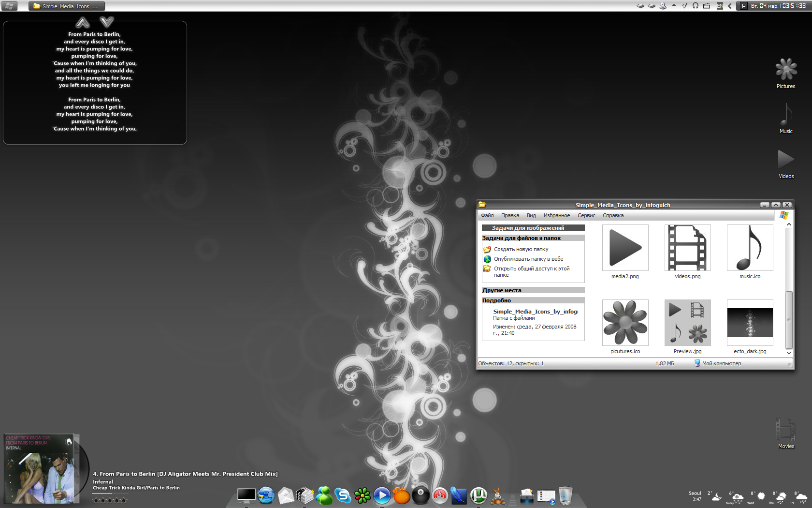
Task: Select the Preview.jpg thumbnail
Action: pos(687,323)
